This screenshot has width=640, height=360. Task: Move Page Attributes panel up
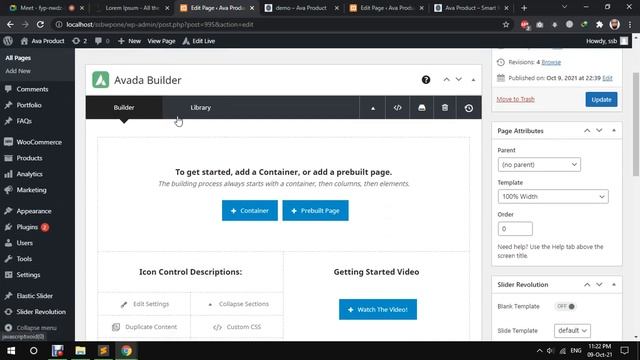point(587,131)
